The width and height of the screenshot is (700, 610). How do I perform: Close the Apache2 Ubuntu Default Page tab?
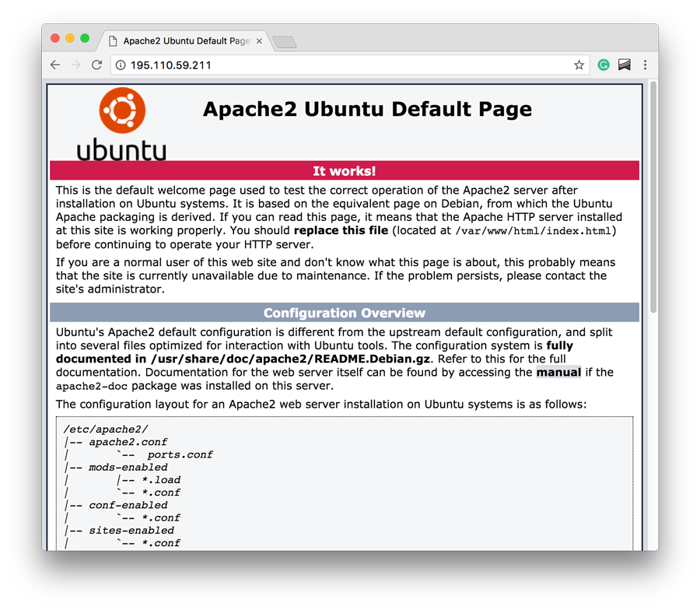coord(259,40)
